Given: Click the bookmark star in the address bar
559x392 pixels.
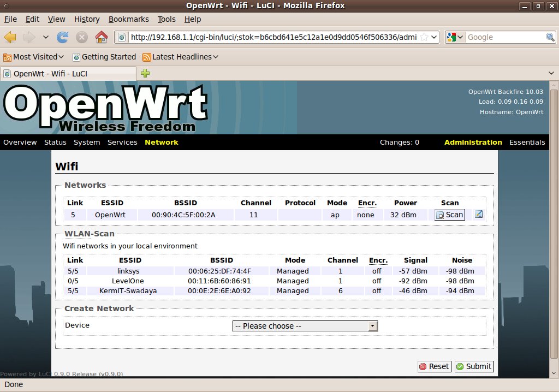Looking at the screenshot, I should (x=424, y=37).
